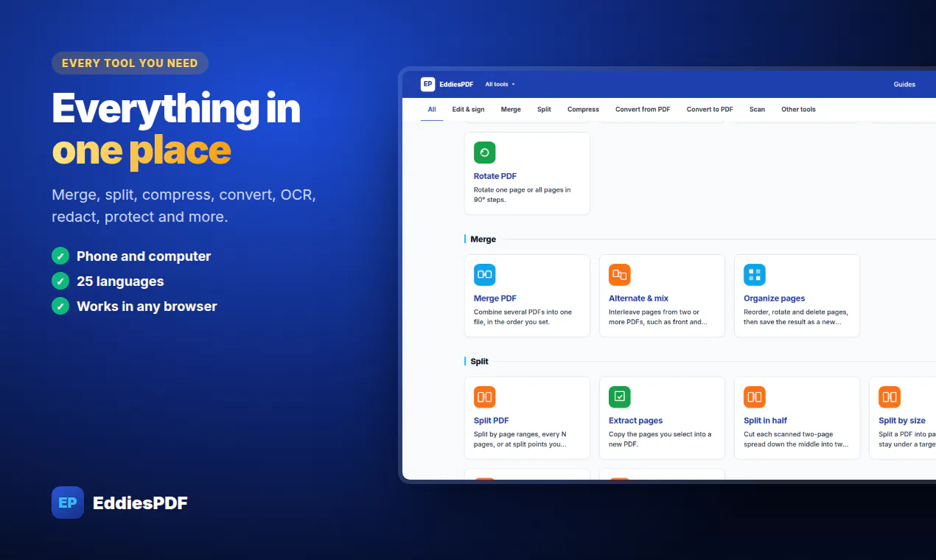This screenshot has width=936, height=560.
Task: Select the All tab
Action: coord(432,109)
